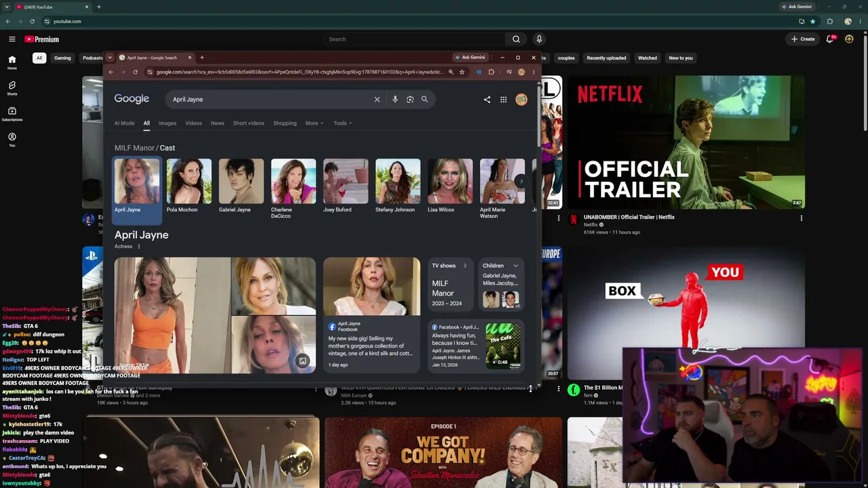The width and height of the screenshot is (868, 488).
Task: Share the Google search results
Action: (x=487, y=100)
